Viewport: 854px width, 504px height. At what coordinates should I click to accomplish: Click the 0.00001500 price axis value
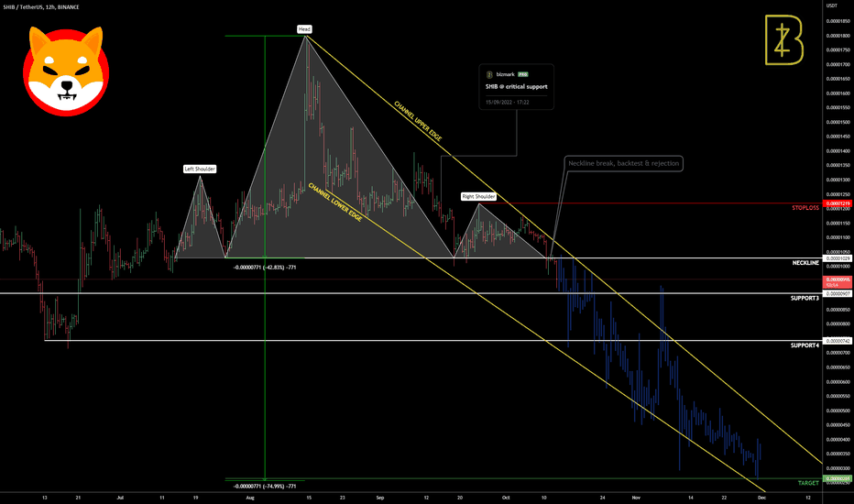point(838,122)
